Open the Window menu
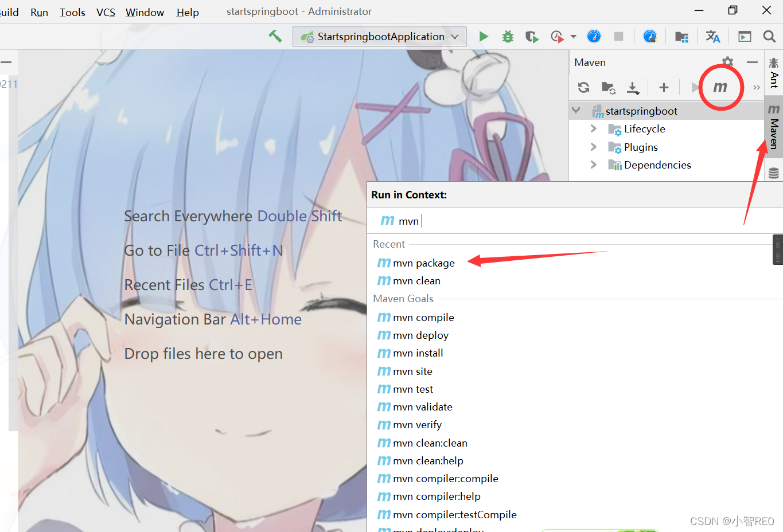This screenshot has width=783, height=532. [145, 12]
